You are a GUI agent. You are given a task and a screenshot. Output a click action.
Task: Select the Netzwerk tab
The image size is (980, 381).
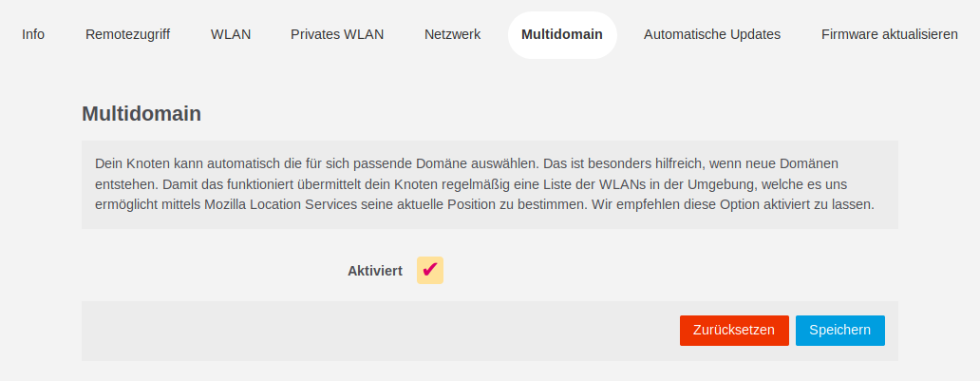452,34
